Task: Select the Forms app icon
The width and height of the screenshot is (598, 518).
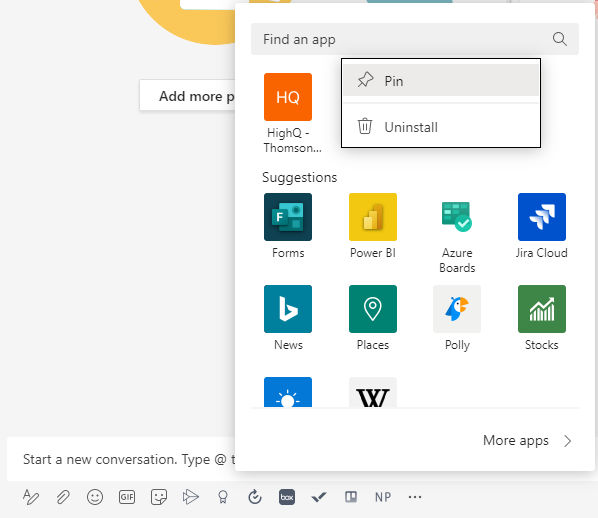Action: 288,217
